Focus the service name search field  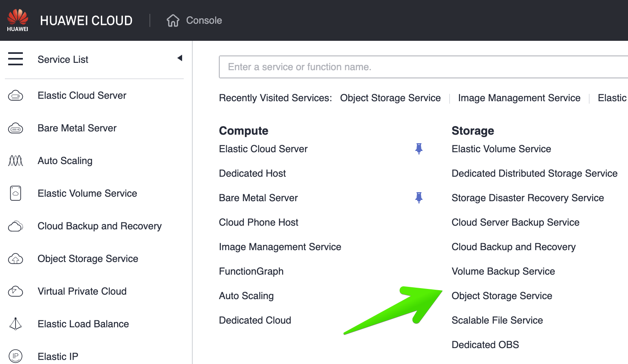[x=423, y=67]
